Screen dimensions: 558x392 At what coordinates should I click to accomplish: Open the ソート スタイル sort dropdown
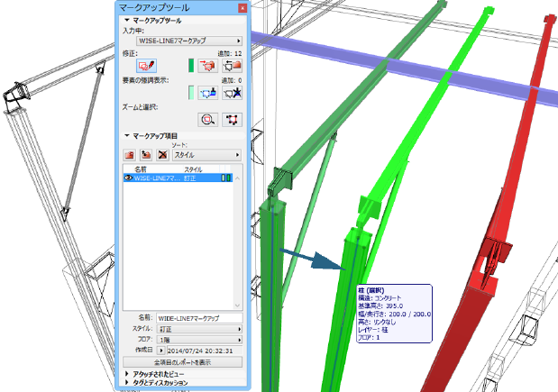point(207,155)
